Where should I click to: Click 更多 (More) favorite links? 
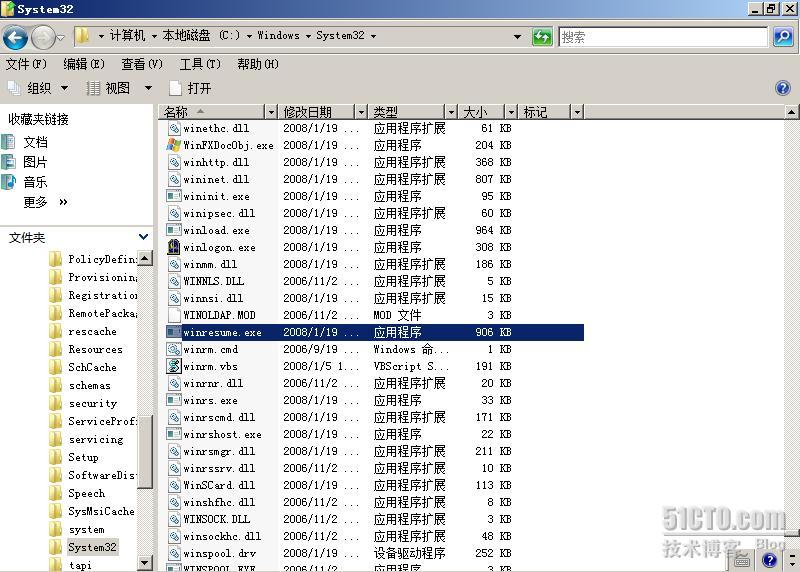click(x=45, y=202)
